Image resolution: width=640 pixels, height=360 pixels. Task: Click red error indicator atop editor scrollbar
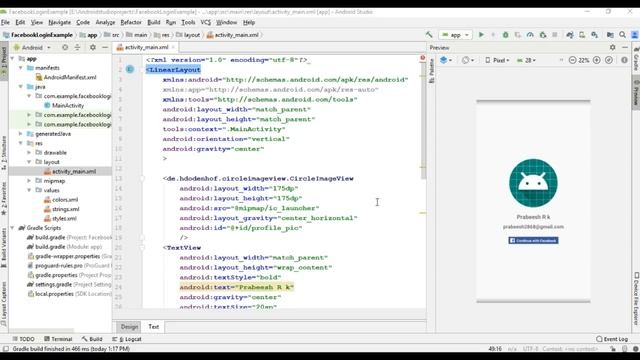[422, 58]
